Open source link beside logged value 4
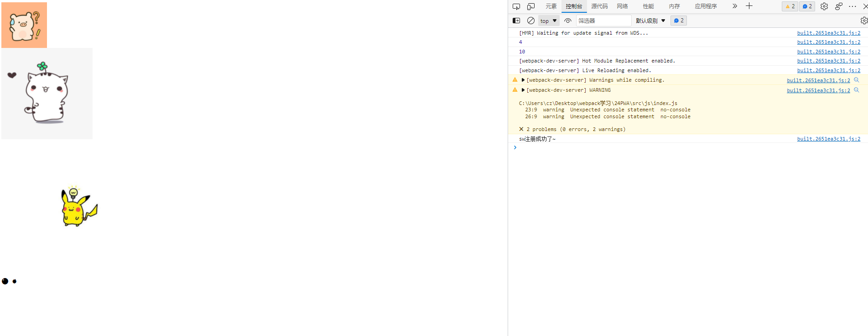This screenshot has width=868, height=336. tap(829, 42)
